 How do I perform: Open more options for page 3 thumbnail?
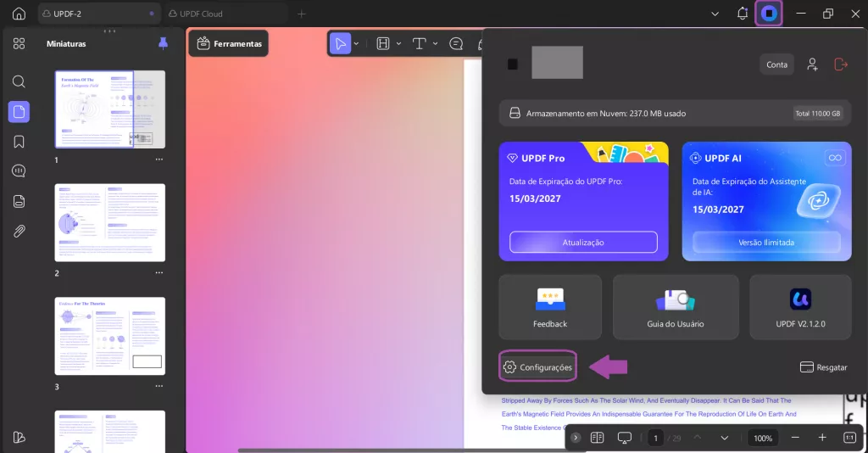coord(159,386)
